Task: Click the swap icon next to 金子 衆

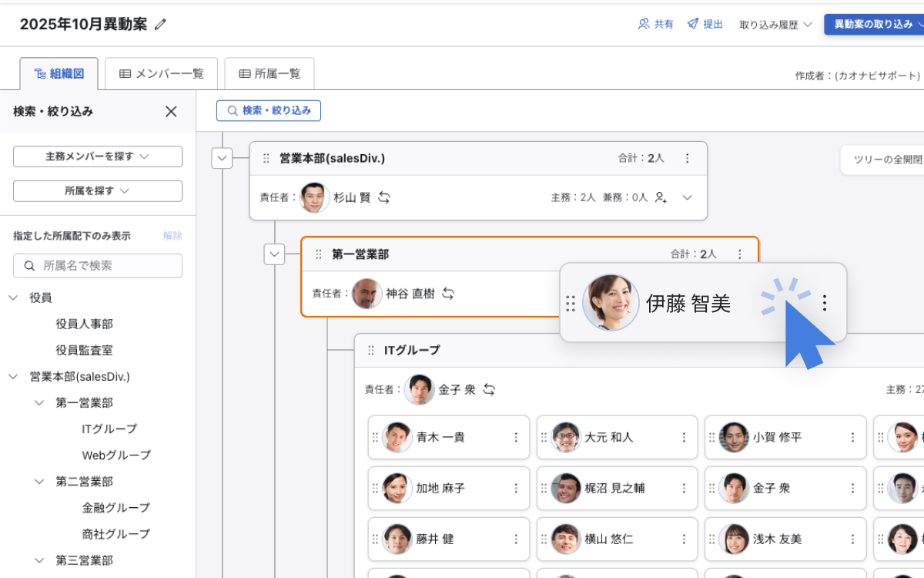Action: click(489, 390)
